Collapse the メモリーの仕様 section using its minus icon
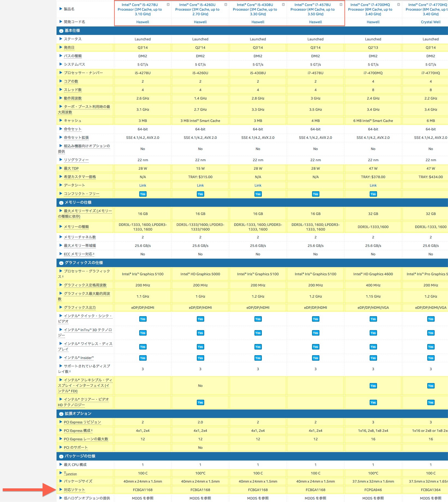This screenshot has width=448, height=502. coord(61,203)
